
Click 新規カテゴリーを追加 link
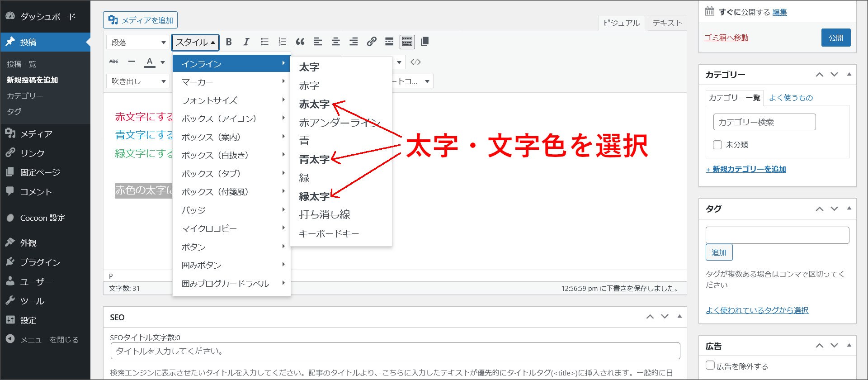click(746, 169)
